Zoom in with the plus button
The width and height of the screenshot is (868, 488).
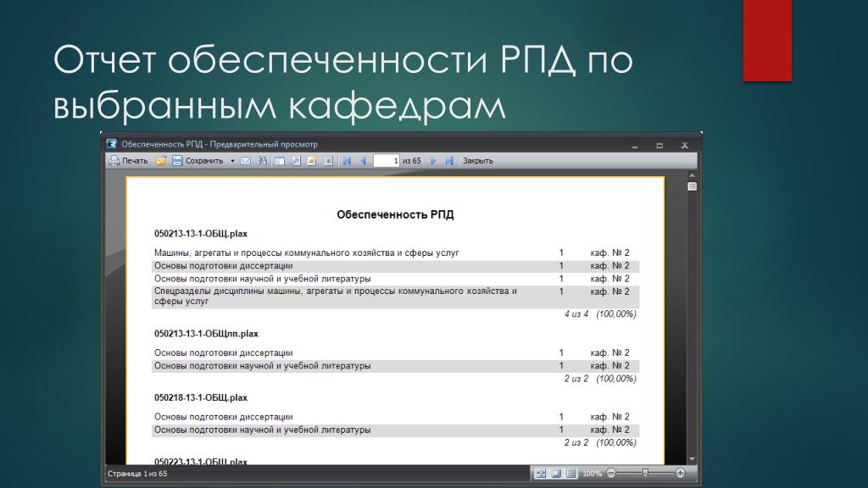pyautogui.click(x=681, y=473)
